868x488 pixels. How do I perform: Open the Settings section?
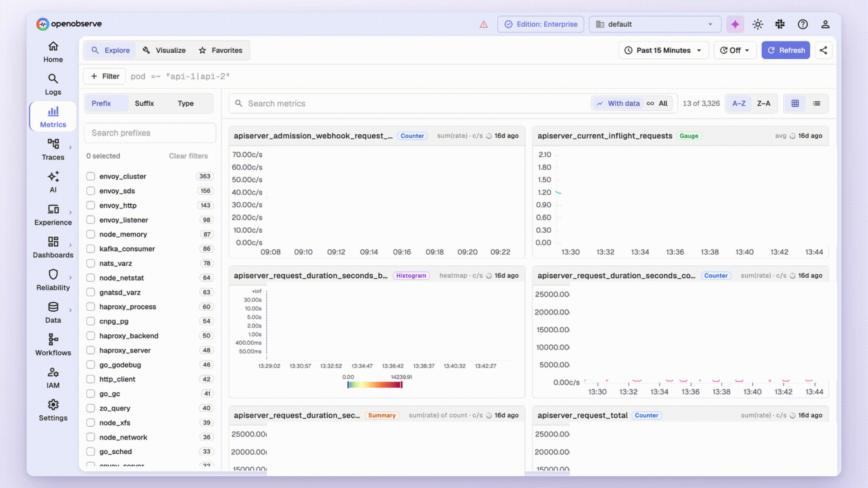click(53, 410)
